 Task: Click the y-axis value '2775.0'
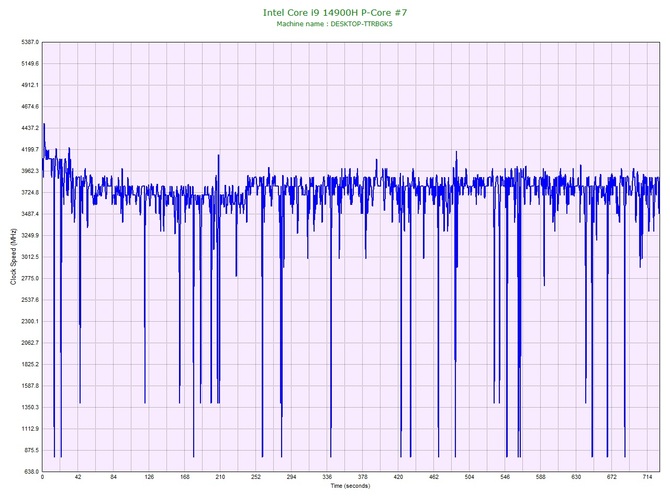[30, 278]
